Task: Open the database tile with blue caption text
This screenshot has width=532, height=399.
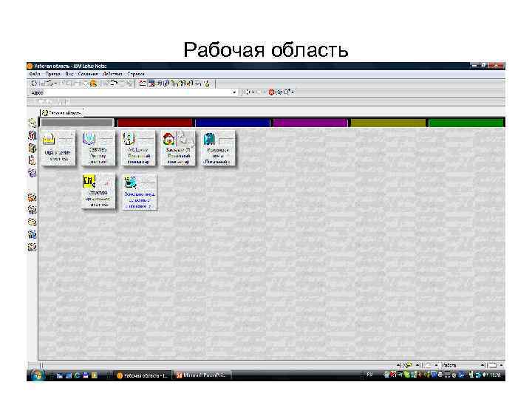Action: click(x=140, y=192)
